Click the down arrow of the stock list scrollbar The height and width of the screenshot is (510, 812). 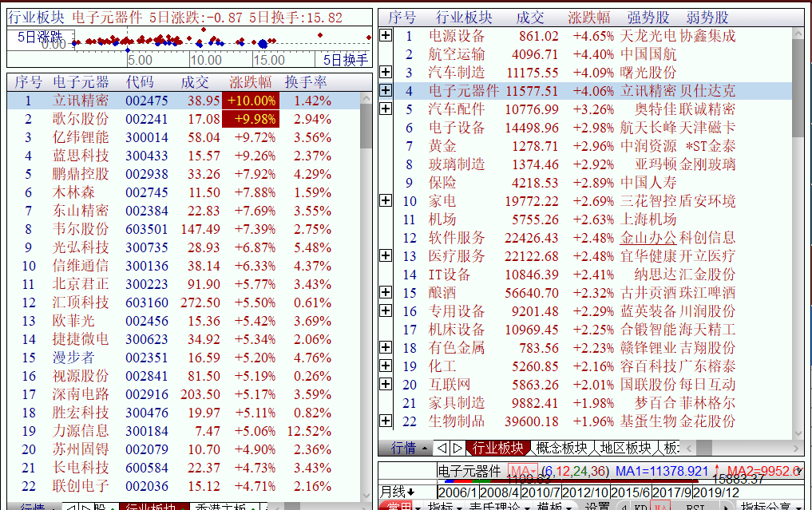point(366,496)
